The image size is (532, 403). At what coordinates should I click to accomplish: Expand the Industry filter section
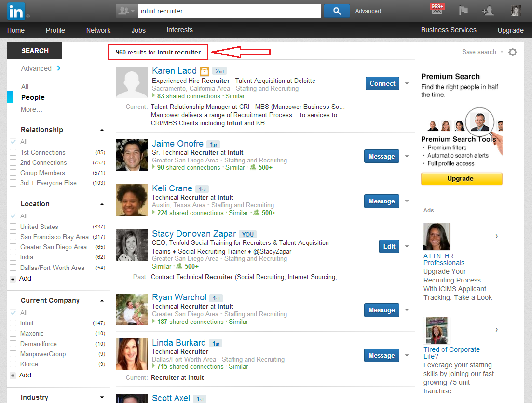(102, 397)
